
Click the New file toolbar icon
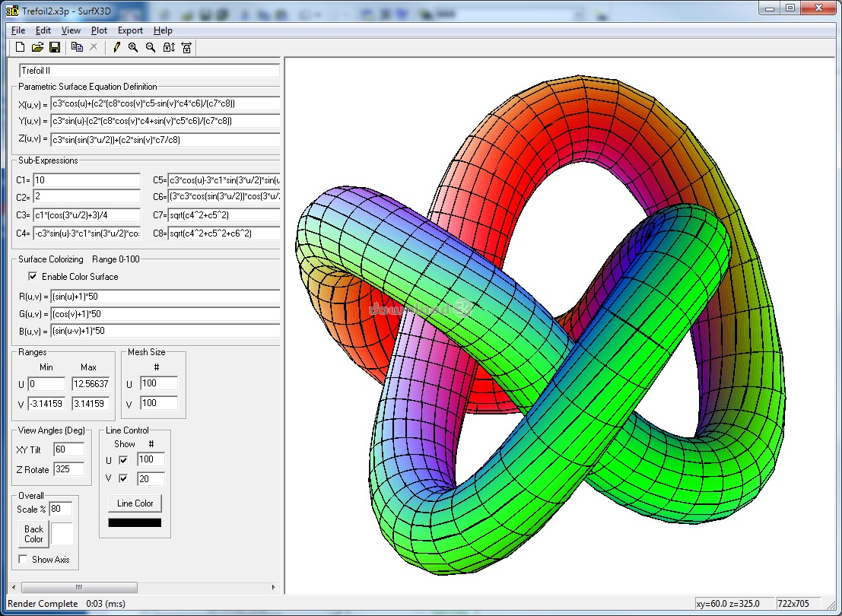(20, 47)
